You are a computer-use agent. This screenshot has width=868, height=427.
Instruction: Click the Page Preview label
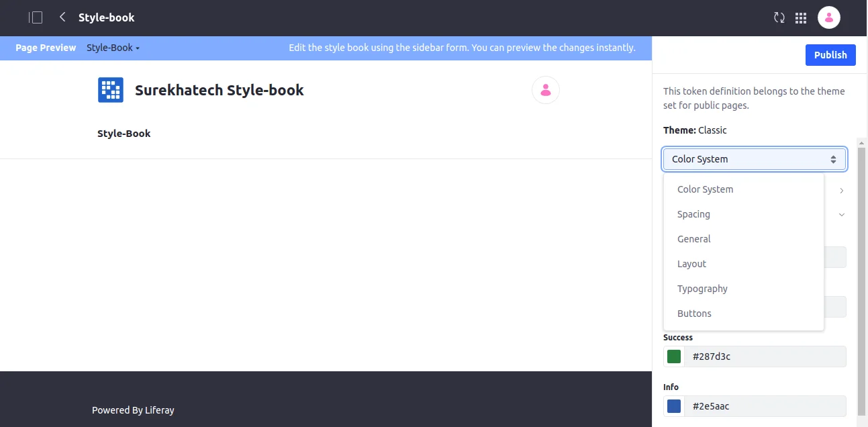(x=46, y=48)
